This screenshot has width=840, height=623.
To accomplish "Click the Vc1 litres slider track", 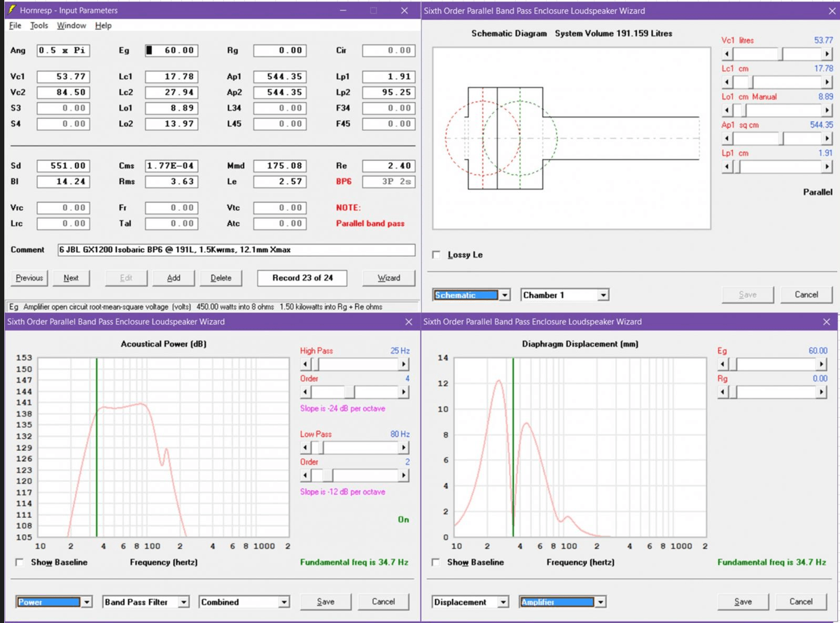I will point(777,54).
